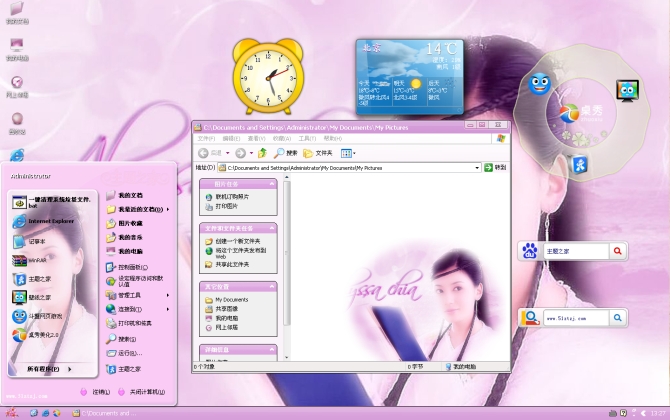The image size is (670, 420).
Task: Launch Internet Explorer from Start menu
Action: [43, 221]
